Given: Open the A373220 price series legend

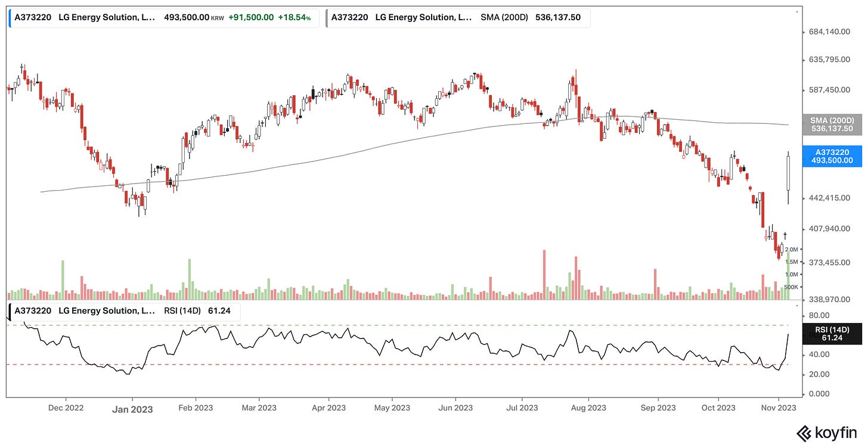Looking at the screenshot, I should tap(164, 18).
